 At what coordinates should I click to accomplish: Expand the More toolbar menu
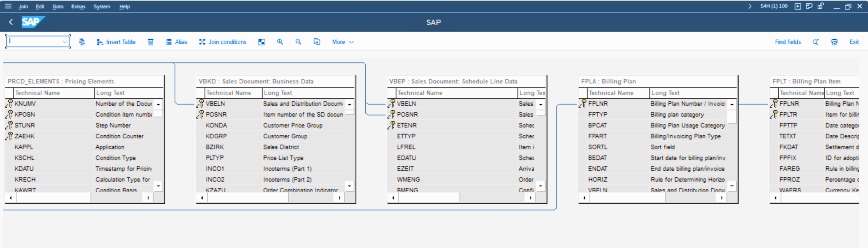coord(343,42)
